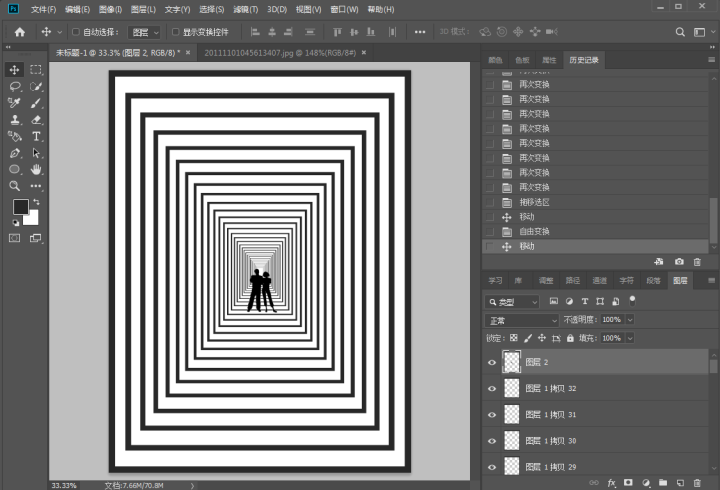The width and height of the screenshot is (720, 490).
Task: Open the 图层 auto-select target dropdown
Action: pyautogui.click(x=144, y=32)
